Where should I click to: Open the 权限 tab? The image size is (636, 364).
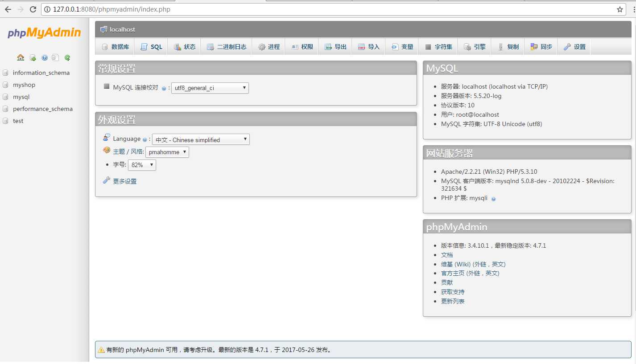tap(302, 47)
